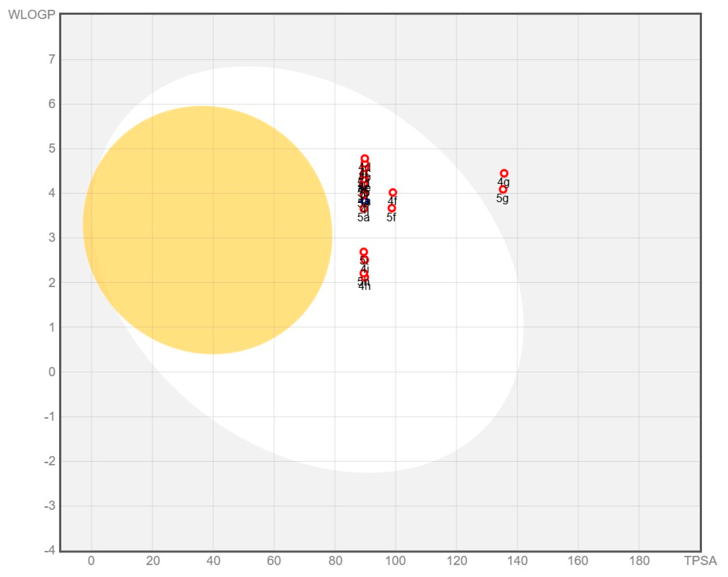Click the y-axis tick label -3

pyautogui.click(x=50, y=506)
